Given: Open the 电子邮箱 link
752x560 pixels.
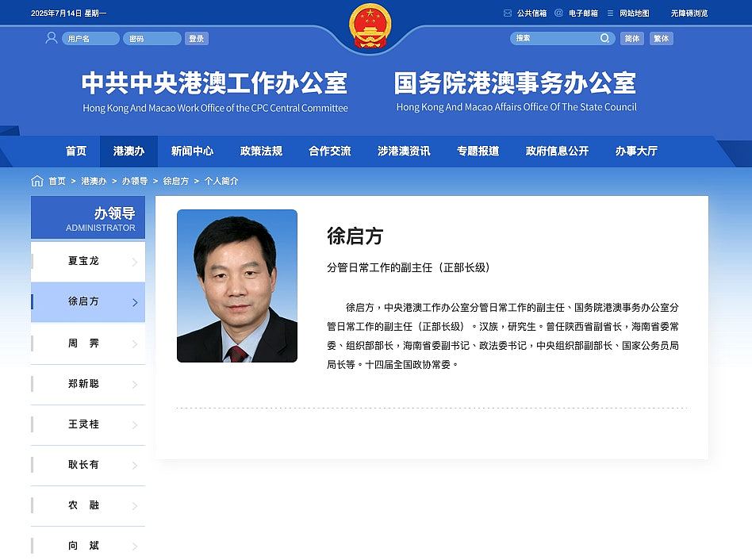Looking at the screenshot, I should (583, 13).
